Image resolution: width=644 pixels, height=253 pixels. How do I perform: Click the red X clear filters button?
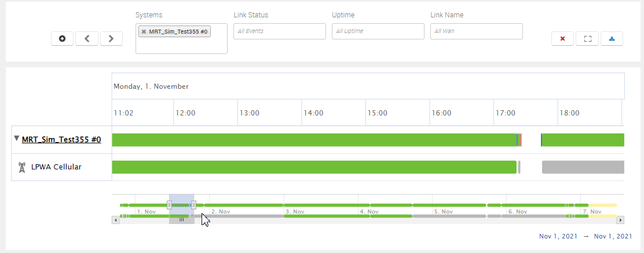tap(562, 39)
